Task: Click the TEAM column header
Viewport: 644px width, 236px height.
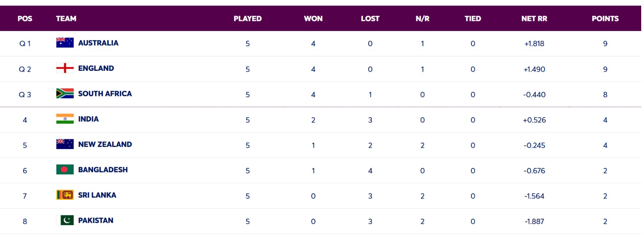Action: pos(66,19)
